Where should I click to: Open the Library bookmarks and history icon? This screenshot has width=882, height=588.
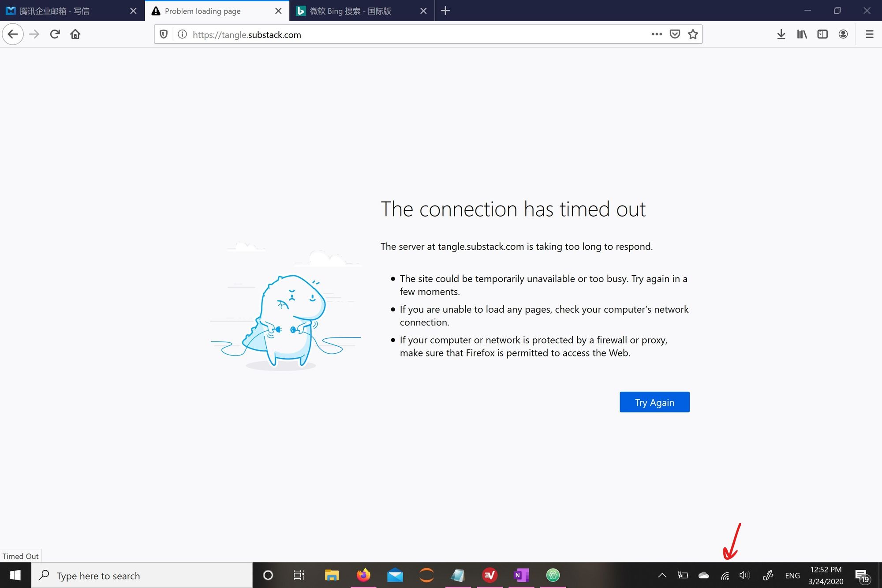[802, 34]
